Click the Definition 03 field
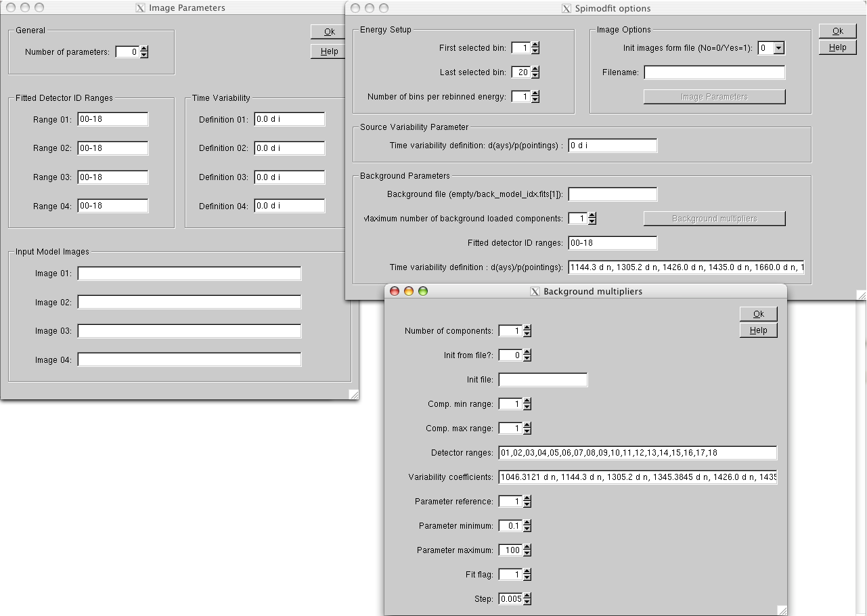Viewport: 867px width, 616px height. tap(290, 177)
